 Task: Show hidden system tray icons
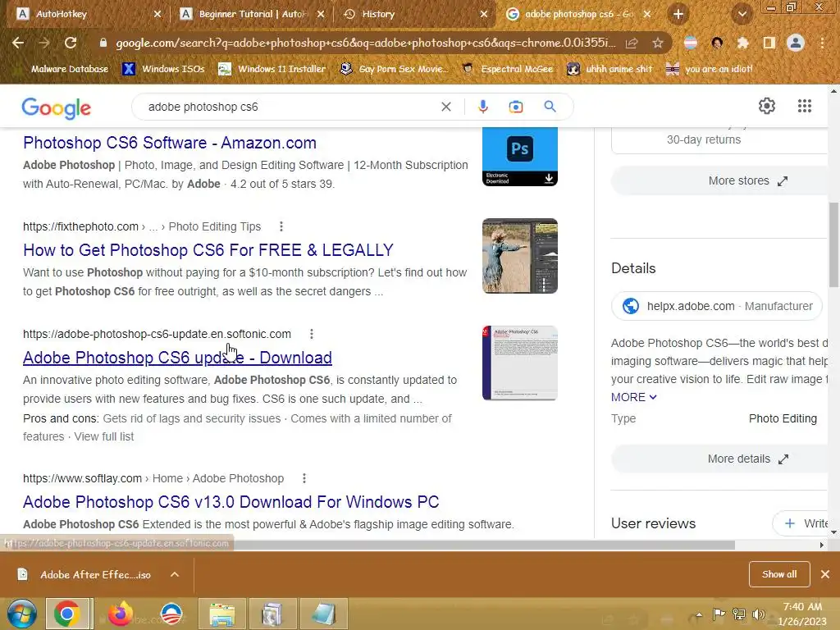click(x=699, y=614)
